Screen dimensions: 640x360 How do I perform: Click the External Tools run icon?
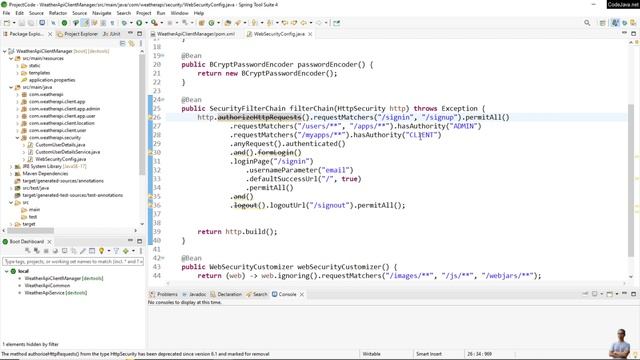pyautogui.click(x=154, y=23)
